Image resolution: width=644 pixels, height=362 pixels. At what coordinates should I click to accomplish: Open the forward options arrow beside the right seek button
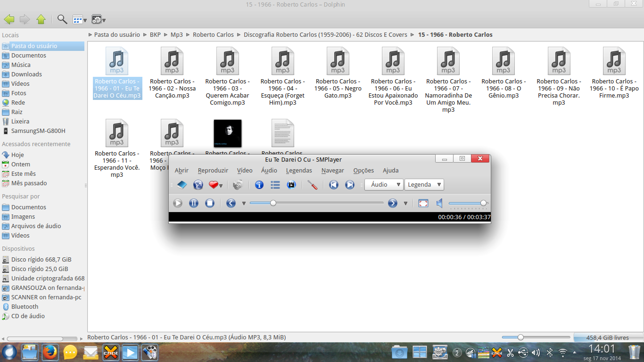pos(405,204)
